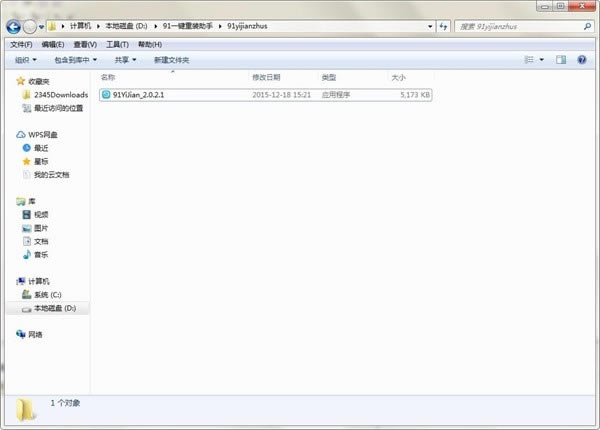Open 星标 under WPS网盘
Image resolution: width=600 pixels, height=430 pixels.
41,161
